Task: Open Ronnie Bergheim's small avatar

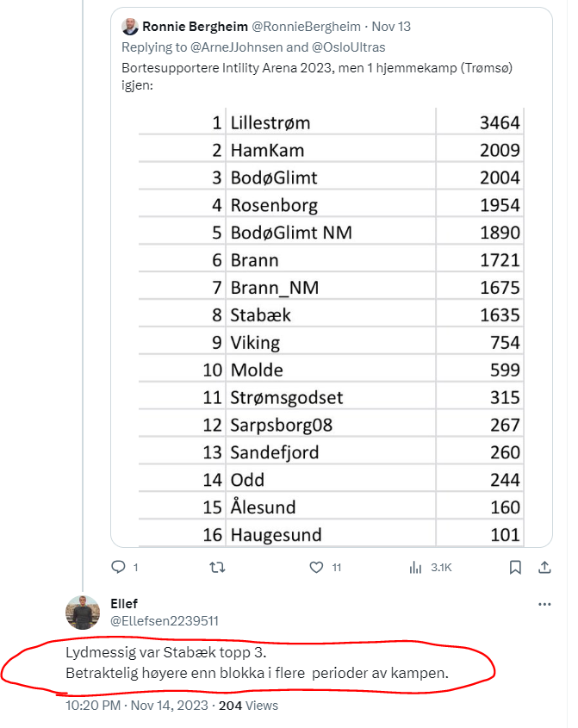Action: (130, 27)
